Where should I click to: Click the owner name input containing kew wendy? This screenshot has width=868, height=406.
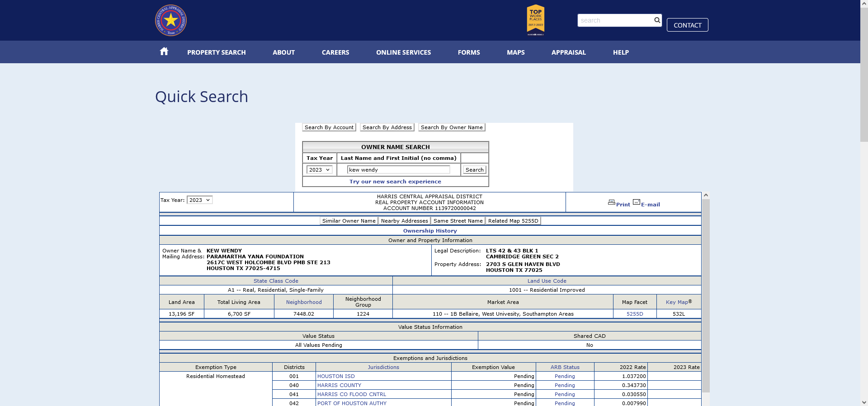point(399,170)
